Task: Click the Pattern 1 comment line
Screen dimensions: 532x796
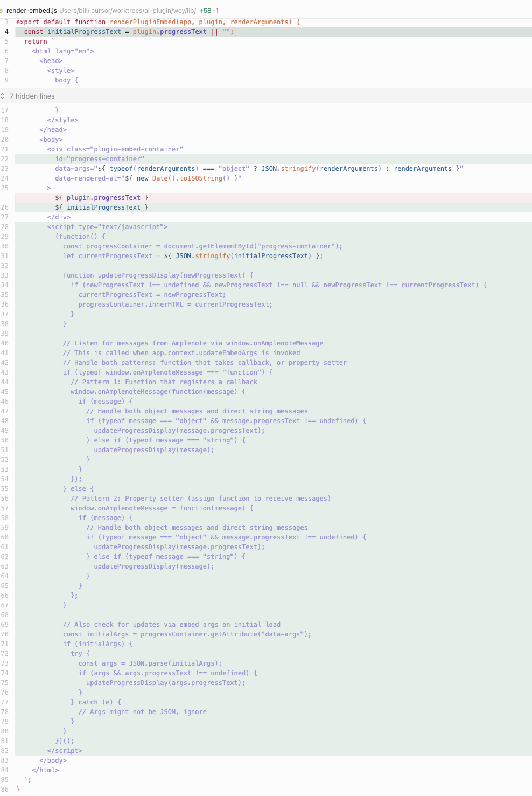Action: [164, 382]
